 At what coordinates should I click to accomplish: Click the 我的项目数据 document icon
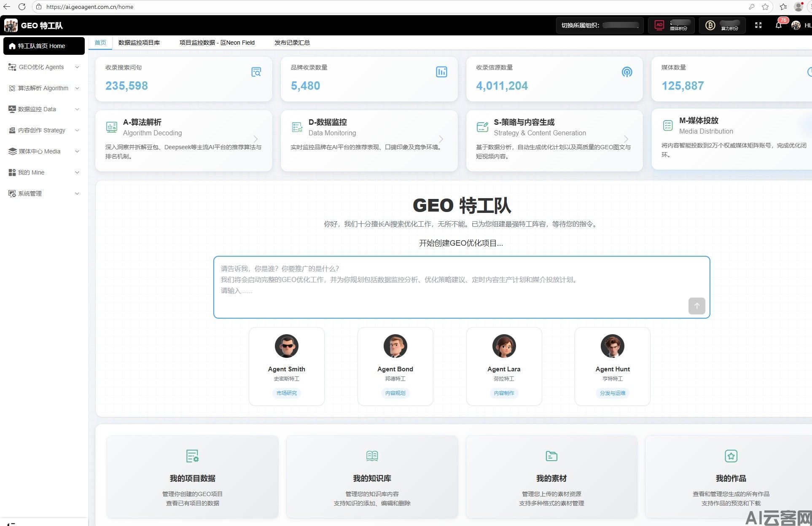(x=193, y=456)
